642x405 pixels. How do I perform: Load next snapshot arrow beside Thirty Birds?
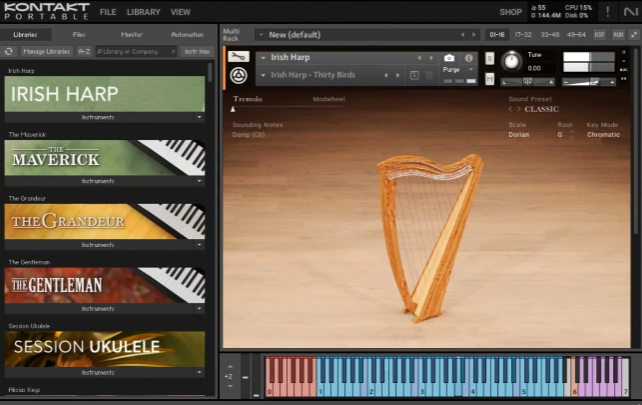coord(398,75)
